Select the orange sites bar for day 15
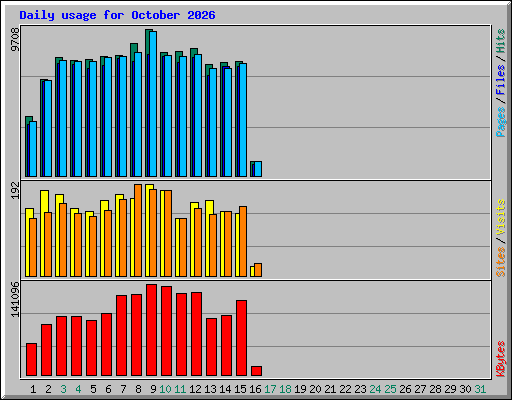The image size is (512, 400). pos(243,241)
